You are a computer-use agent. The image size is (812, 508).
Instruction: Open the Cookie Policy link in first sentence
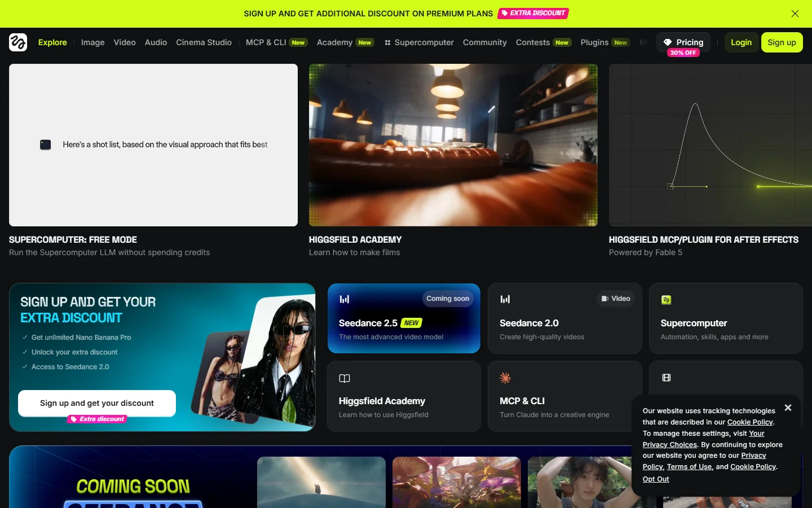click(x=750, y=422)
